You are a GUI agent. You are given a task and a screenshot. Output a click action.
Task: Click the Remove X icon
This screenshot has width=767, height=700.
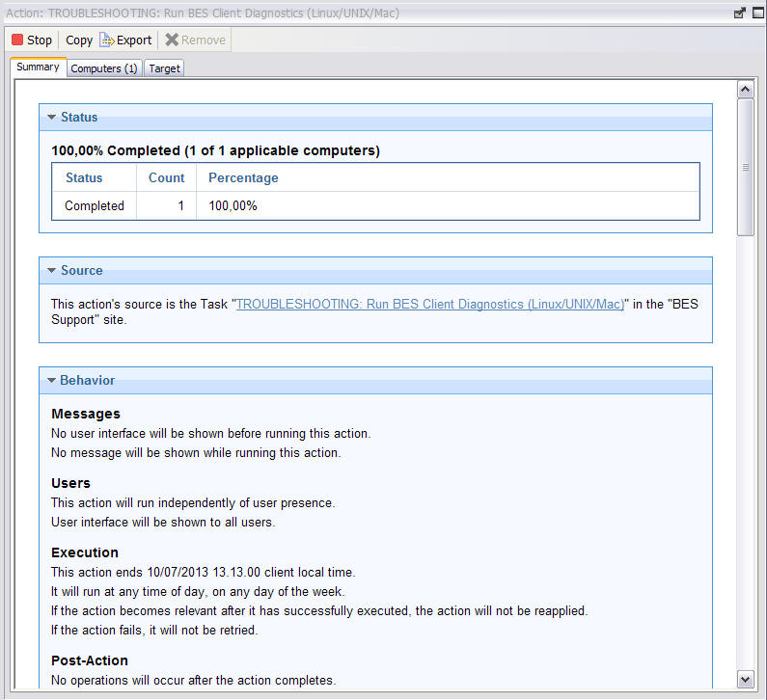coord(172,40)
